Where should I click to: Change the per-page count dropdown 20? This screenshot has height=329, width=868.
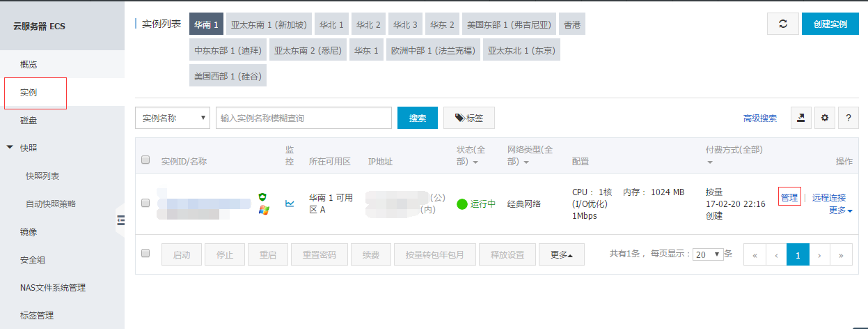pos(707,254)
